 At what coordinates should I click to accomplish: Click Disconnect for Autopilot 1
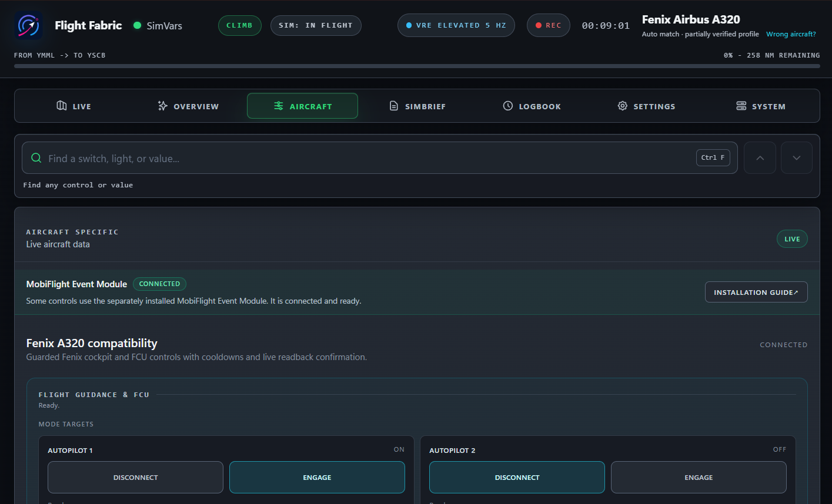pyautogui.click(x=135, y=477)
